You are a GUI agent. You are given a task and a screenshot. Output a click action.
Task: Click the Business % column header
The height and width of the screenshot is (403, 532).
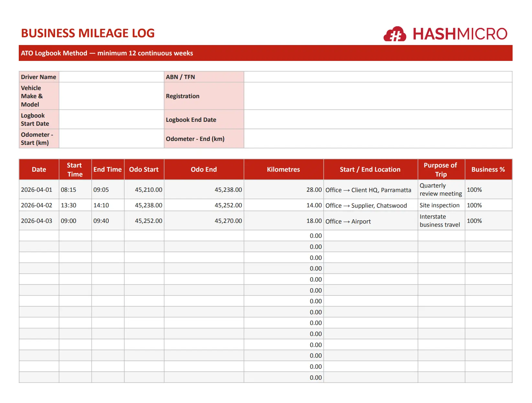[x=488, y=169]
